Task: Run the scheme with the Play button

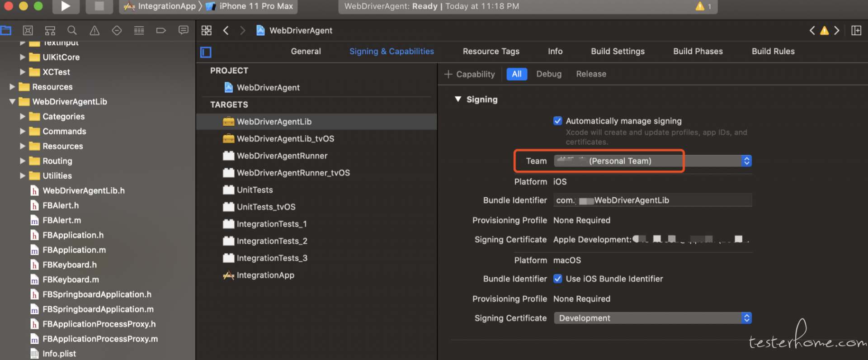Action: 66,6
